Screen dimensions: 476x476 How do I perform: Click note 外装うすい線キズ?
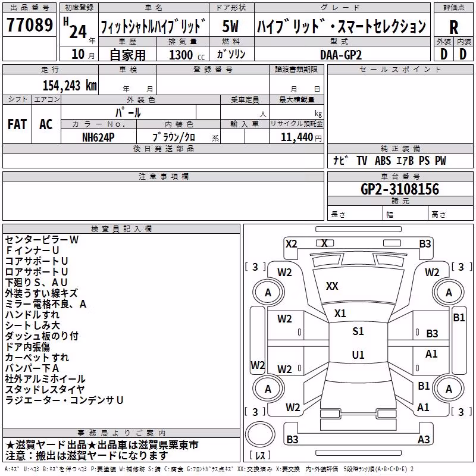(41, 293)
